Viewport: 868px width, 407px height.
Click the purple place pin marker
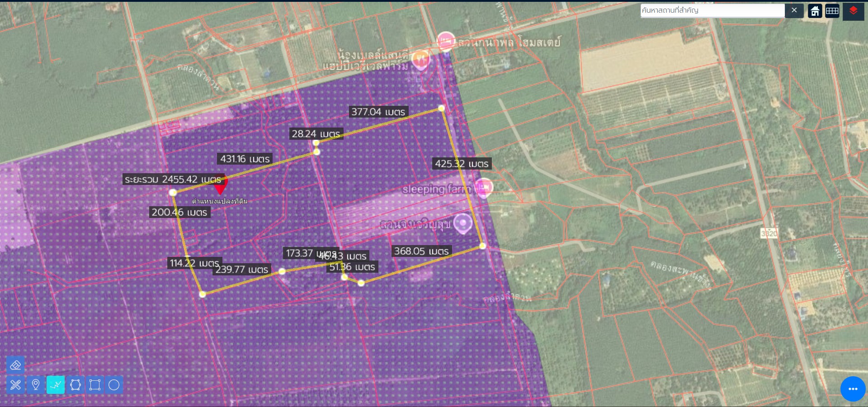pos(462,223)
